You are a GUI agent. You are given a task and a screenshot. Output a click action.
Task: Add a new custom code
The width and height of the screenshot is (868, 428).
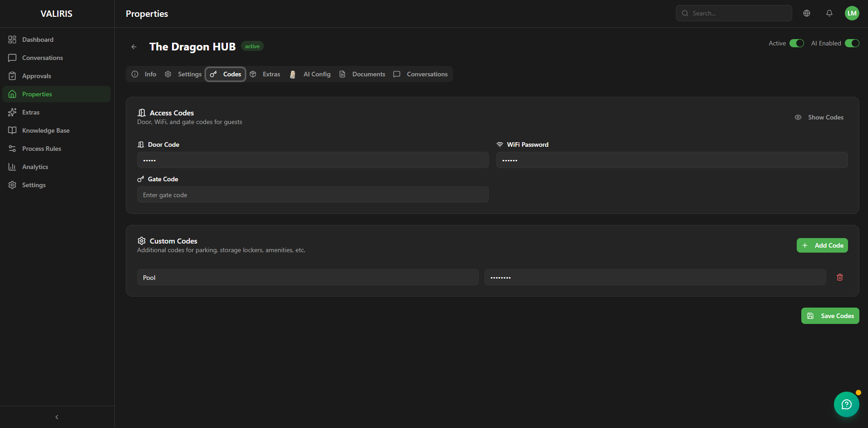pyautogui.click(x=822, y=245)
